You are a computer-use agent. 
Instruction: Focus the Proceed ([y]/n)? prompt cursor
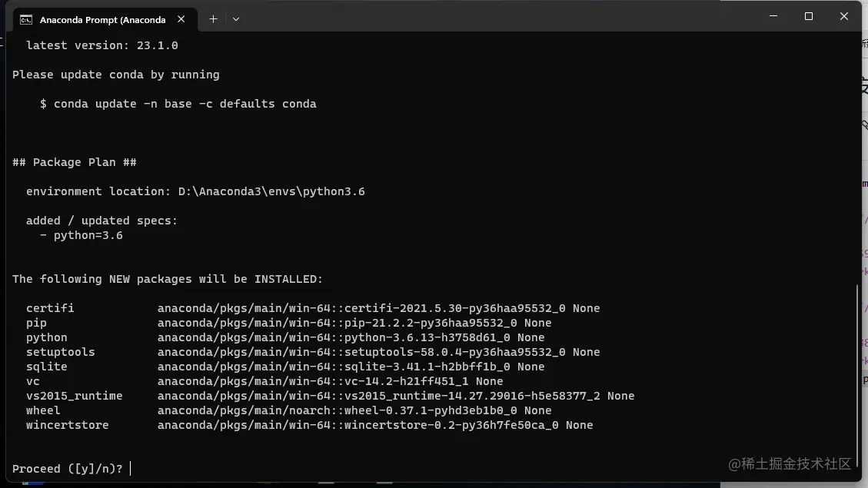click(x=131, y=469)
